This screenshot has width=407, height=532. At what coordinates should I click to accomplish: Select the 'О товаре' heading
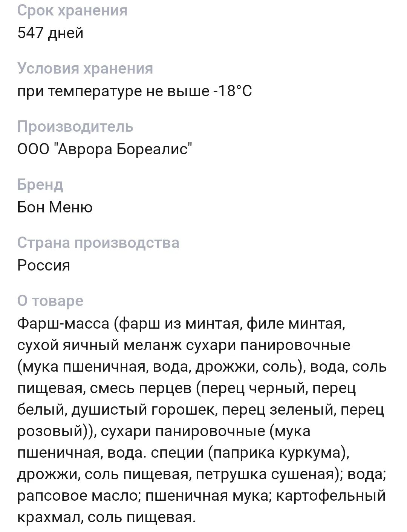point(50,301)
